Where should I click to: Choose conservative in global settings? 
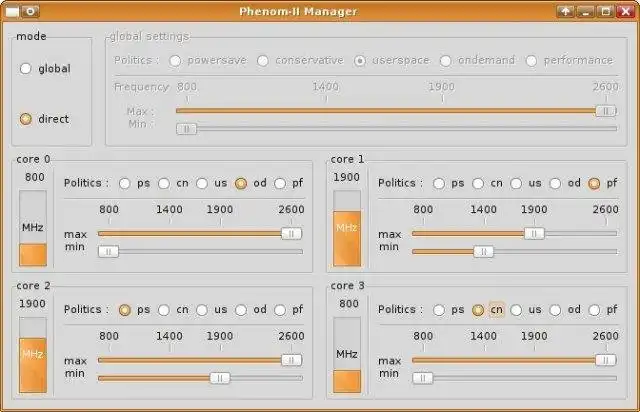click(263, 61)
